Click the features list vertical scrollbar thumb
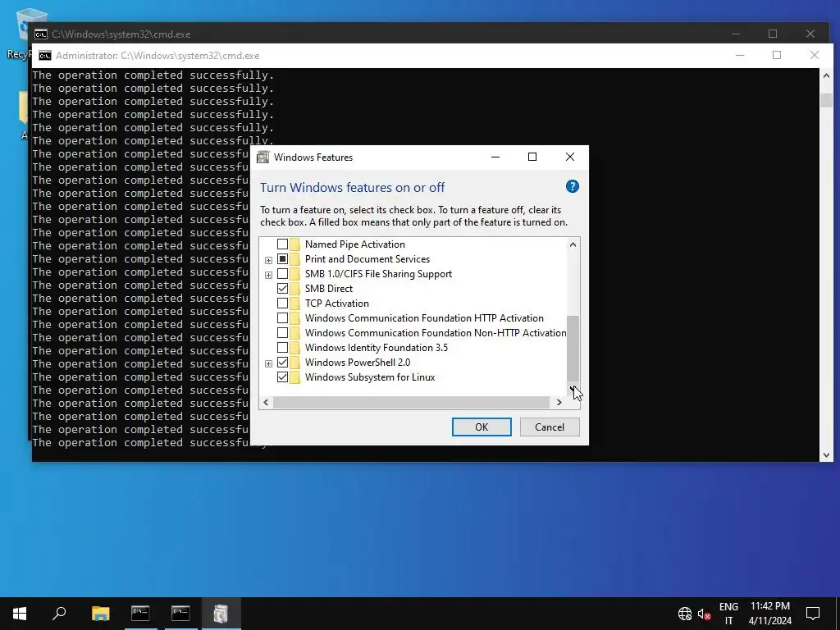This screenshot has width=840, height=630. [573, 347]
